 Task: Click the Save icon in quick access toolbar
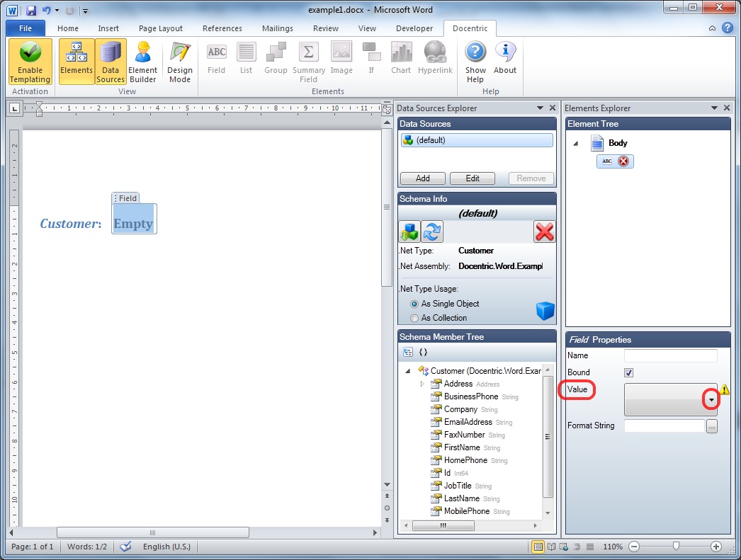click(x=30, y=10)
